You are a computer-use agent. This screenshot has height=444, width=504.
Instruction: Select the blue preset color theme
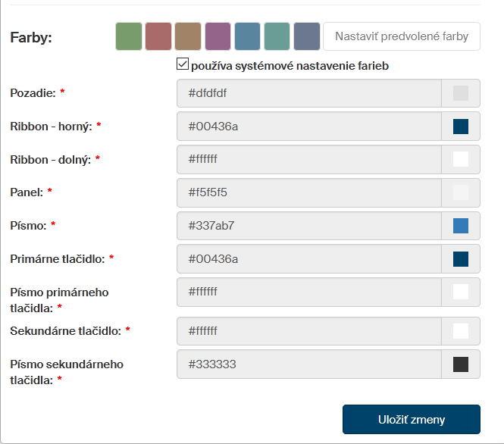click(x=247, y=36)
